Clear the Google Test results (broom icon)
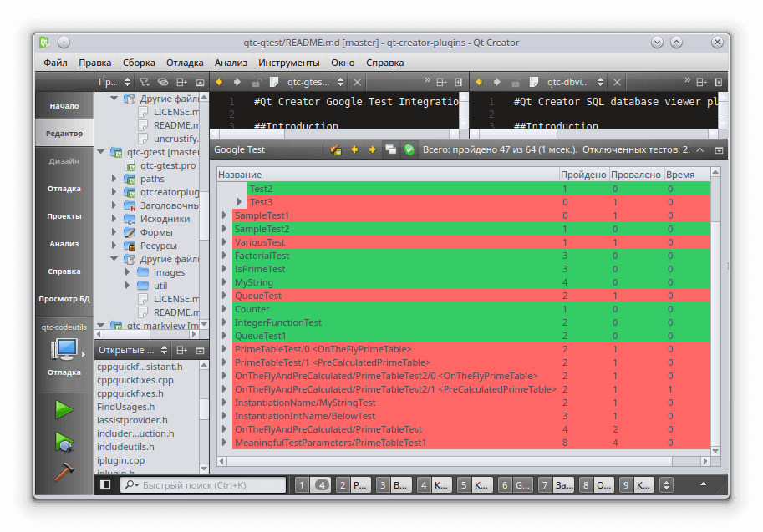 point(336,149)
